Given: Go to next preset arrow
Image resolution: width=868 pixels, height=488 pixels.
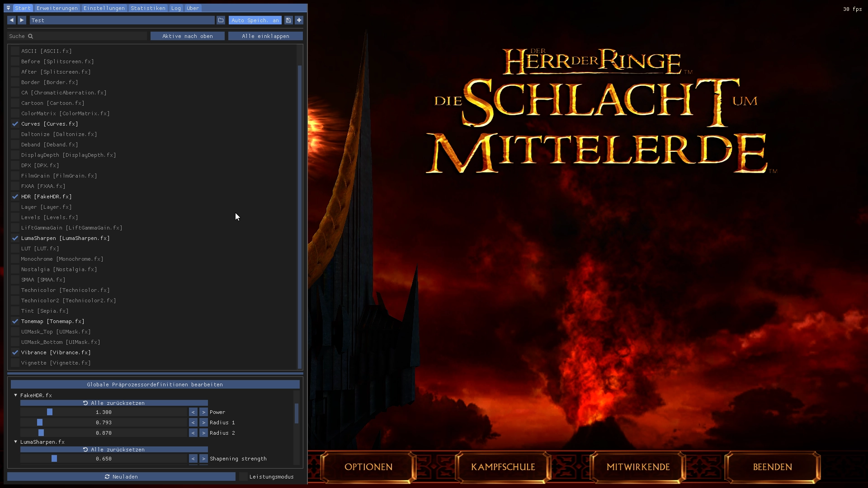Looking at the screenshot, I should click(x=22, y=20).
